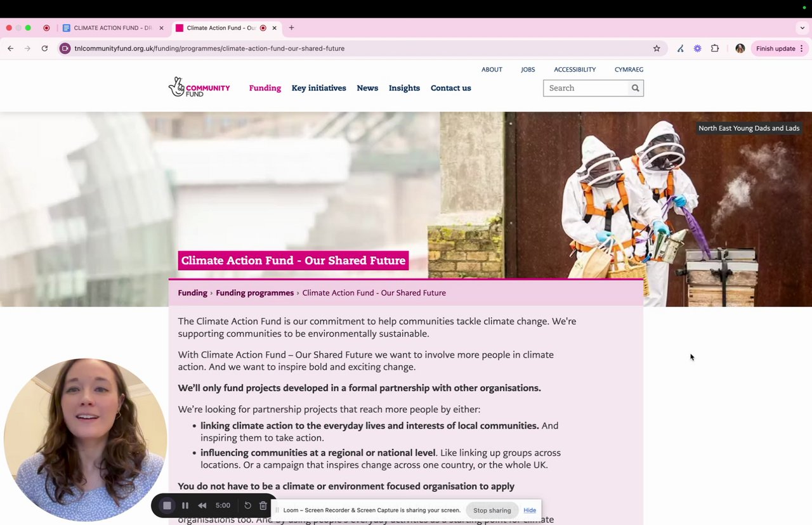812x525 pixels.
Task: Click the Funding programmes breadcrumb link
Action: [254, 293]
